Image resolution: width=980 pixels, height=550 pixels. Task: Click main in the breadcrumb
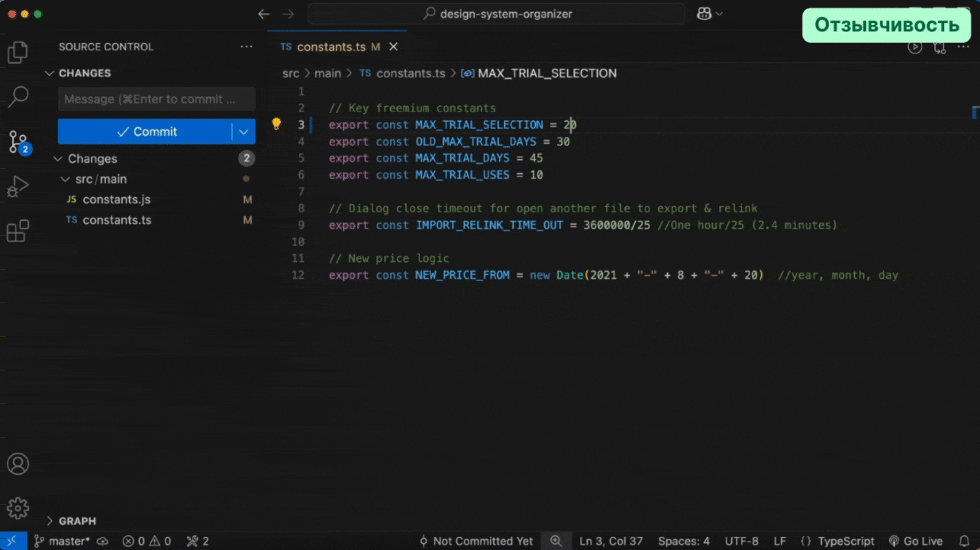tap(327, 73)
